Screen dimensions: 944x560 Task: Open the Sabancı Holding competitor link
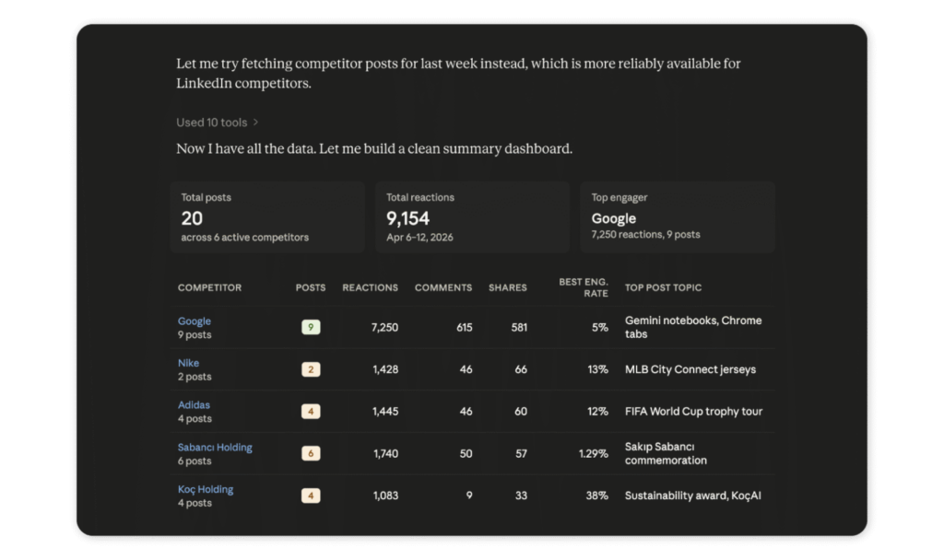(x=215, y=447)
